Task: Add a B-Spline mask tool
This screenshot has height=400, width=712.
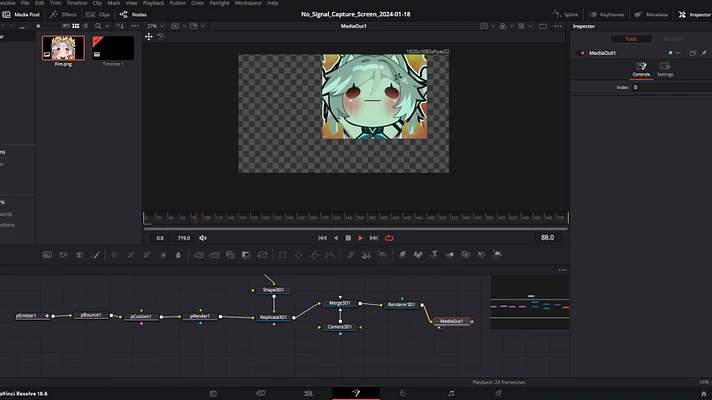Action: coord(330,255)
